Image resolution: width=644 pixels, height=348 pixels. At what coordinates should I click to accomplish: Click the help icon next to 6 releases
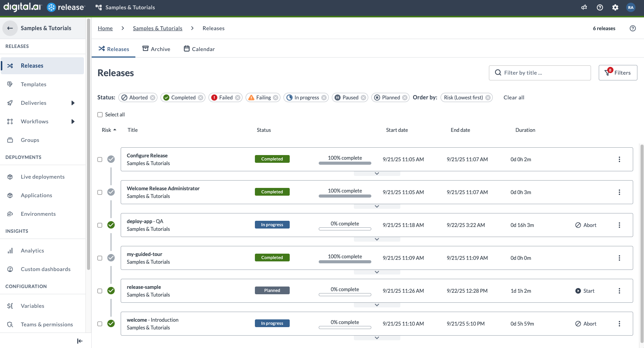(x=632, y=28)
